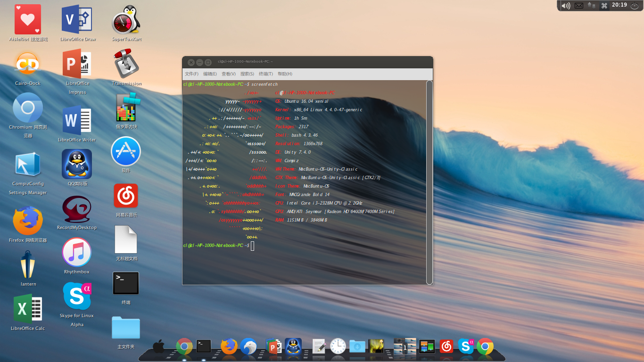Click 'Resolution: 1366x768' text
The width and height of the screenshot is (644, 362).
coord(299,144)
